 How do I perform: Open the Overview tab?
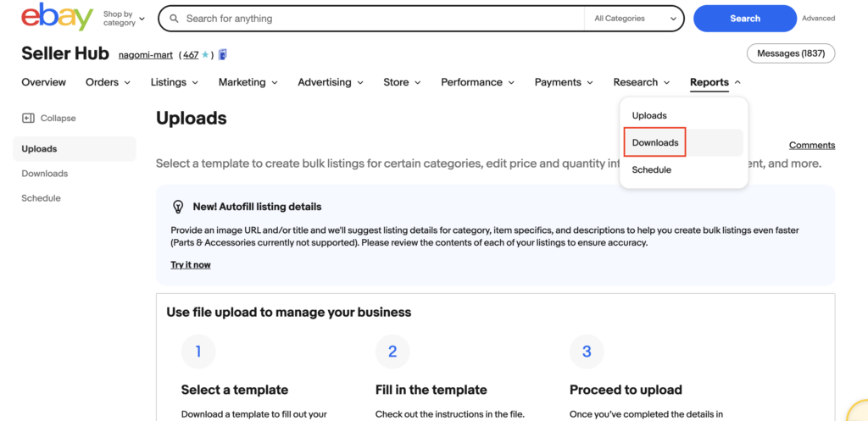tap(43, 82)
